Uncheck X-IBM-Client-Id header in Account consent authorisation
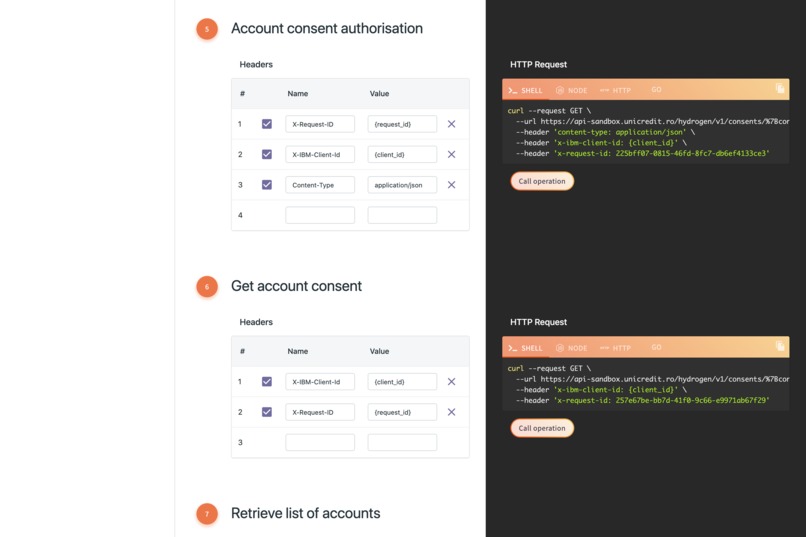The image size is (806, 537). click(267, 154)
